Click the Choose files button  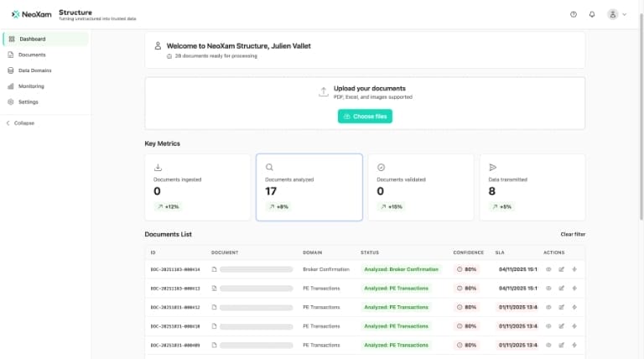coord(365,117)
